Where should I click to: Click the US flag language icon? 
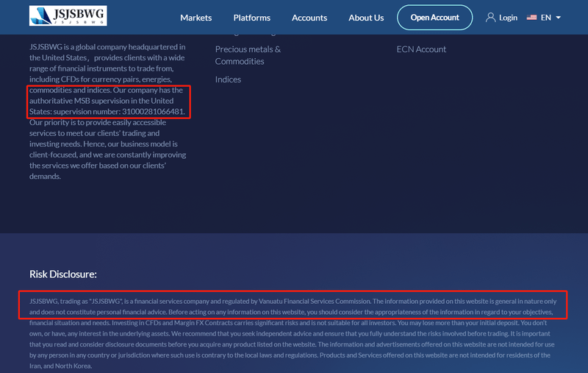tap(531, 17)
